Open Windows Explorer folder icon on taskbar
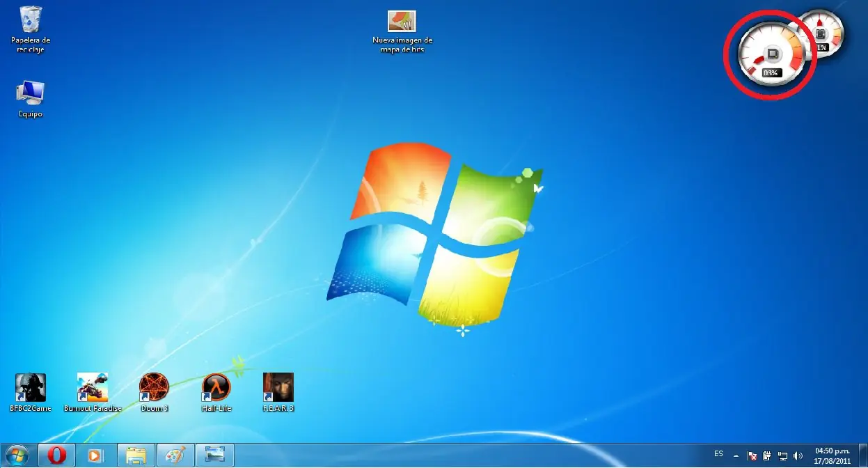This screenshot has width=868, height=468. [136, 455]
